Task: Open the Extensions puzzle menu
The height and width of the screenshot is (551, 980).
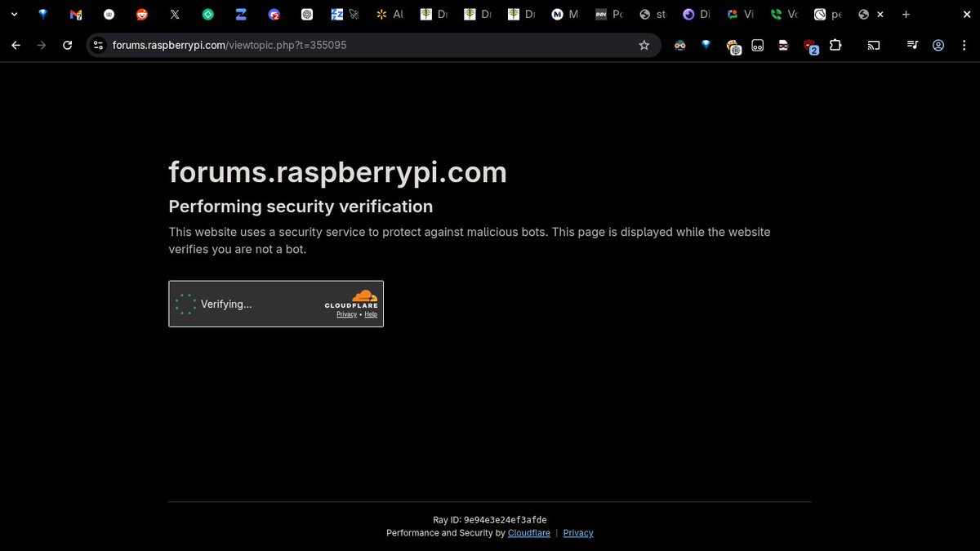Action: coord(835,46)
